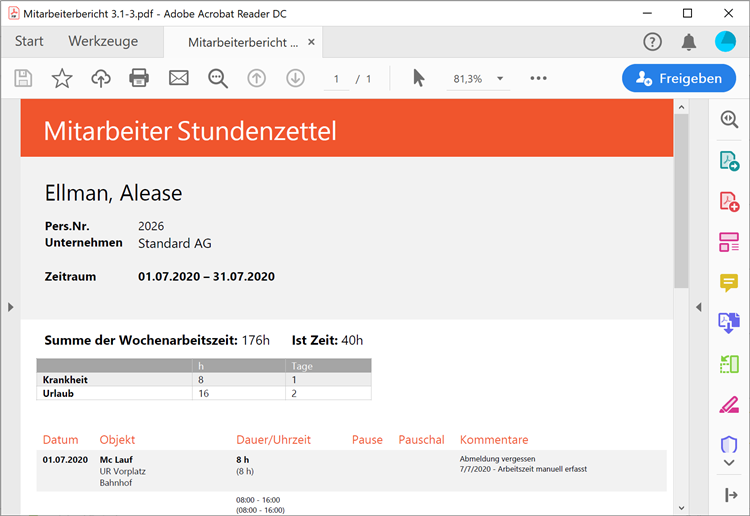Viewport: 750px width, 516px height.
Task: Show more tools via three-dots menu
Action: [x=539, y=78]
